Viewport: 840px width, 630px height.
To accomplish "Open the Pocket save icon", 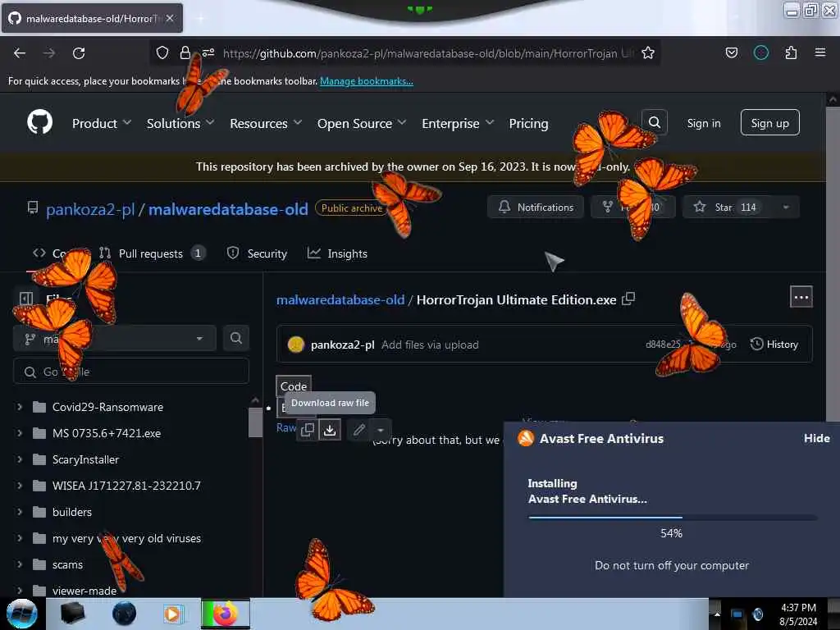I will 731,52.
